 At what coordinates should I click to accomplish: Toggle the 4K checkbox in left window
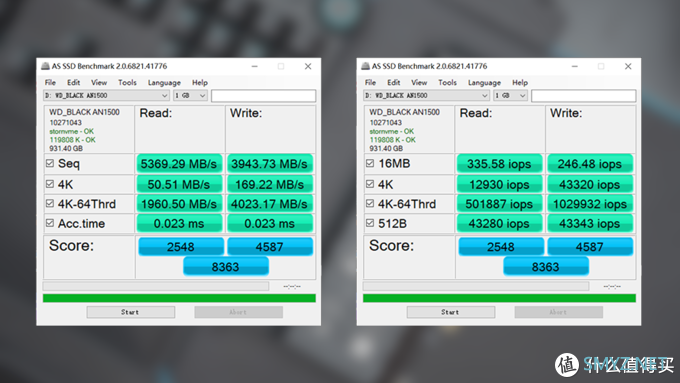pyautogui.click(x=50, y=184)
